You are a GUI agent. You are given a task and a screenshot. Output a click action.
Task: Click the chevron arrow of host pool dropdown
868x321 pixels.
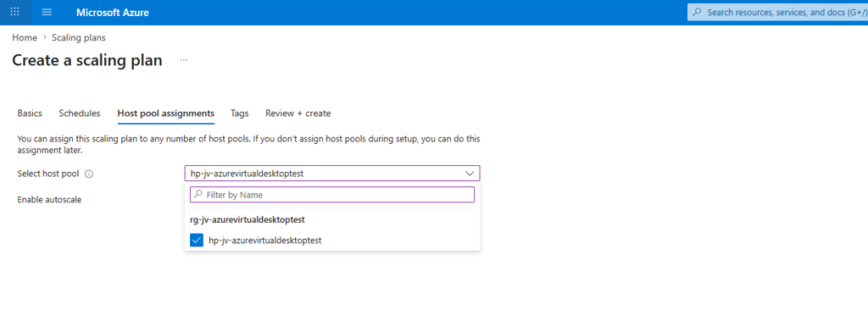pyautogui.click(x=470, y=174)
